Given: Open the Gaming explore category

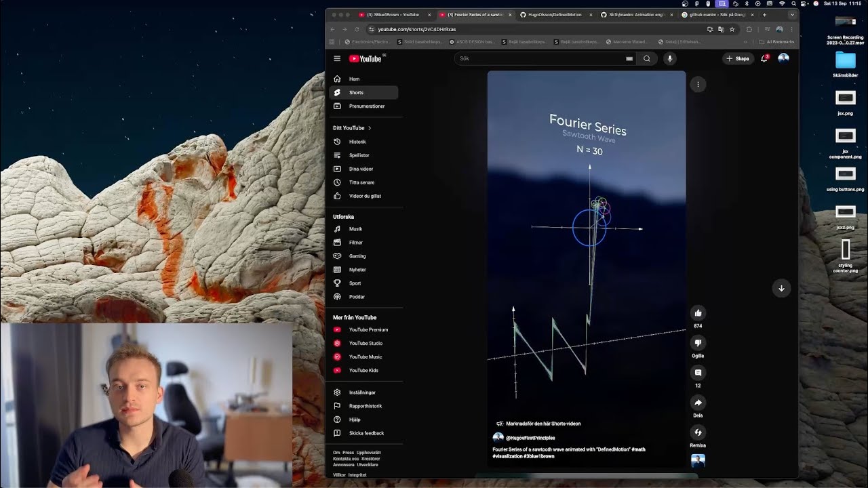Looking at the screenshot, I should click(x=364, y=256).
